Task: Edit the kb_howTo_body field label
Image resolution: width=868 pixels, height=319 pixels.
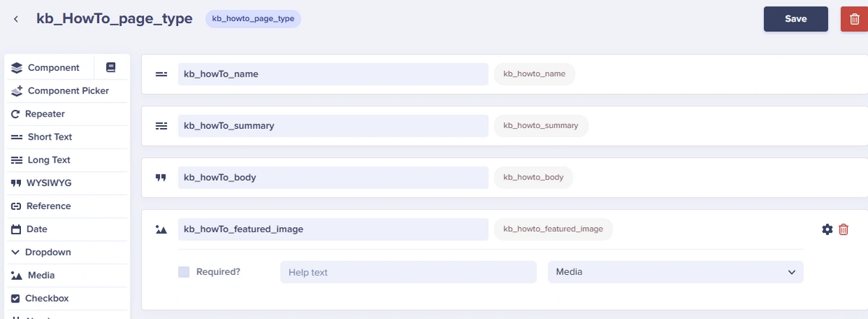Action: pyautogui.click(x=333, y=177)
